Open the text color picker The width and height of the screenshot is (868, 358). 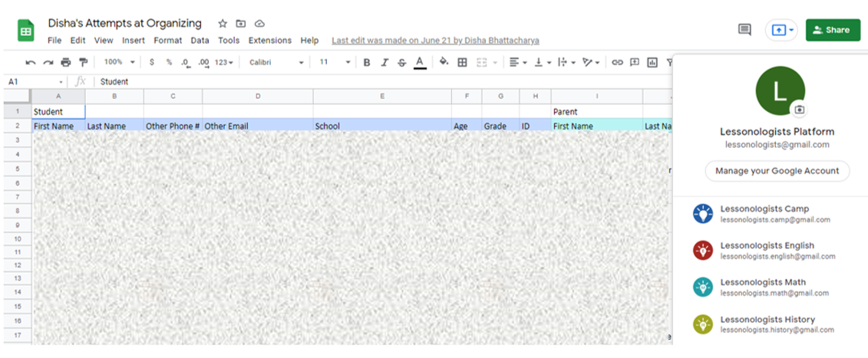click(x=420, y=63)
